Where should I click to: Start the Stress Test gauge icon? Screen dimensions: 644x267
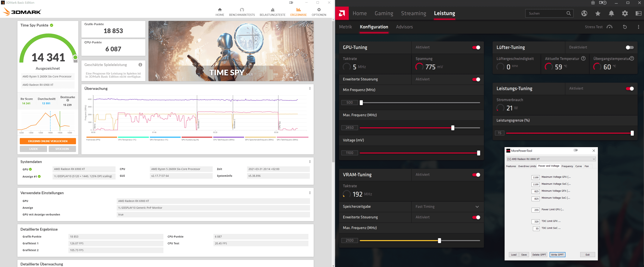[x=609, y=27]
